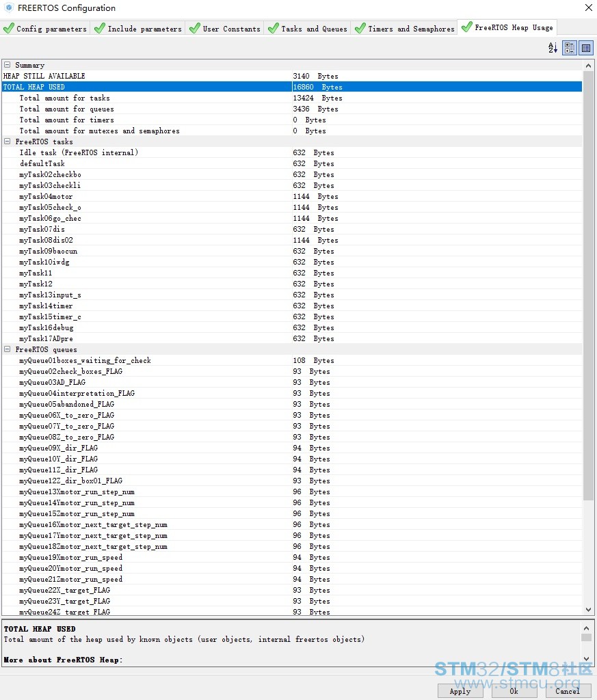This screenshot has width=597, height=700.
Task: Collapse the FreeRTOS queues section
Action: click(7, 349)
